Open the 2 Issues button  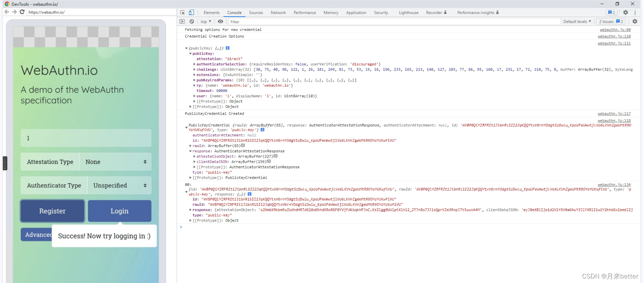tap(611, 21)
